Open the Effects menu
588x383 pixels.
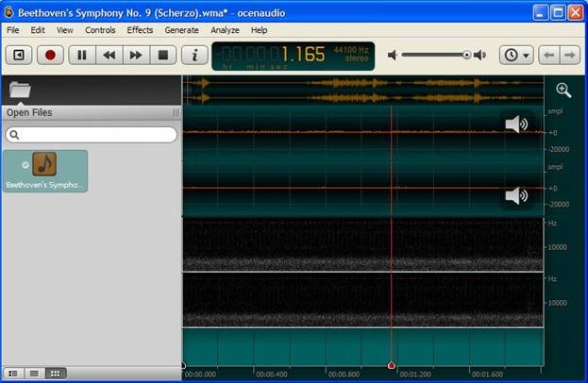click(140, 30)
